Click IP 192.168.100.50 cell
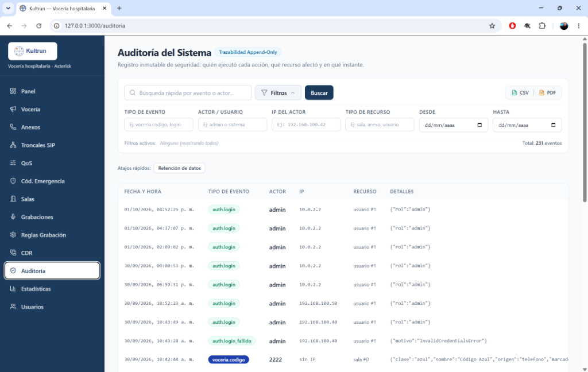588x372 pixels. (318, 303)
